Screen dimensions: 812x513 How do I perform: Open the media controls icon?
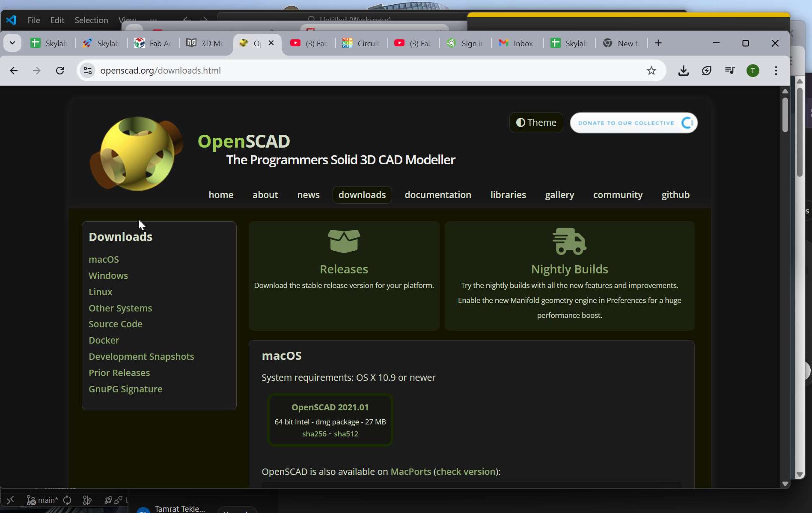(x=730, y=71)
